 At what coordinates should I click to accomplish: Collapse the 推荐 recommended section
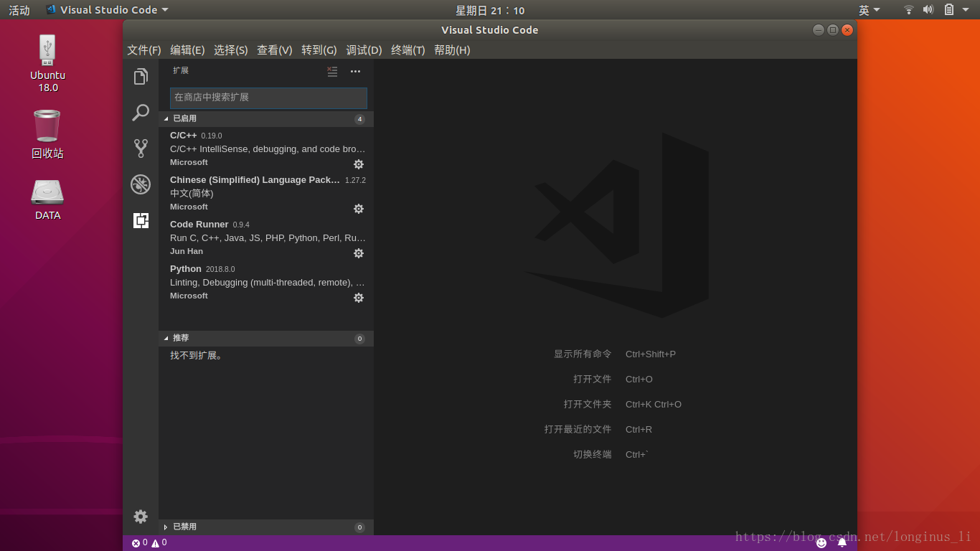[266, 339]
